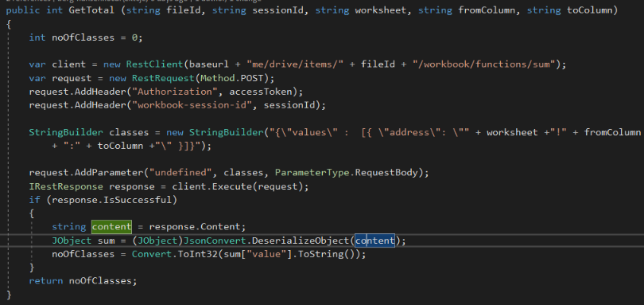Click the GetTotal method name
The height and width of the screenshot is (305, 644).
(x=91, y=10)
